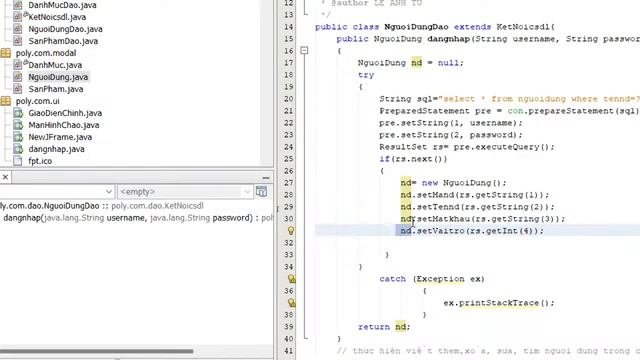Open SanPhamDao.java file
Image resolution: width=640 pixels, height=360 pixels.
pos(63,41)
